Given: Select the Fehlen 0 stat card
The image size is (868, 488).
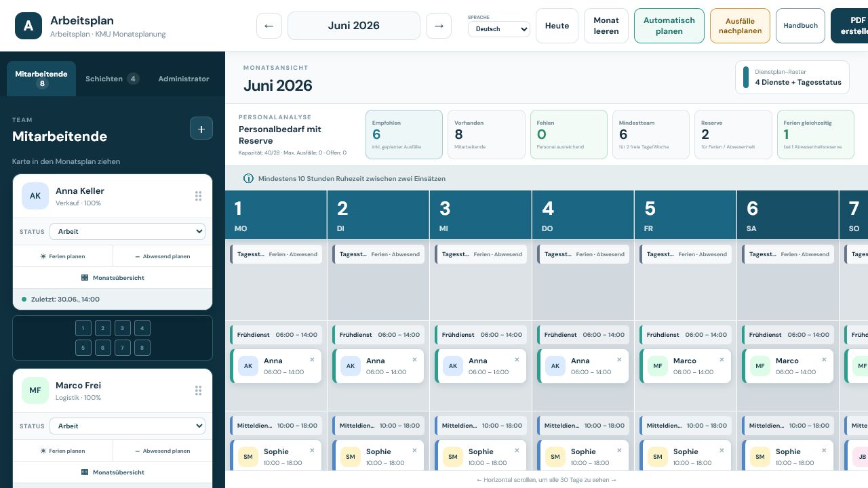Looking at the screenshot, I should (568, 135).
